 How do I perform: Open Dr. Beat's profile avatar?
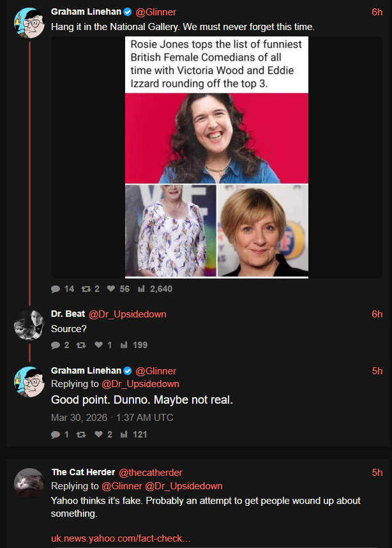tap(29, 325)
